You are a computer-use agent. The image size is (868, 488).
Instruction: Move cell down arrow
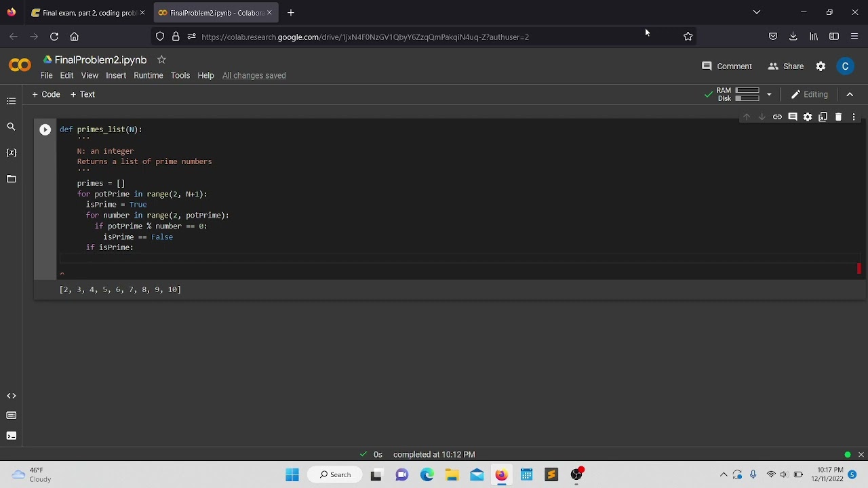click(x=762, y=117)
